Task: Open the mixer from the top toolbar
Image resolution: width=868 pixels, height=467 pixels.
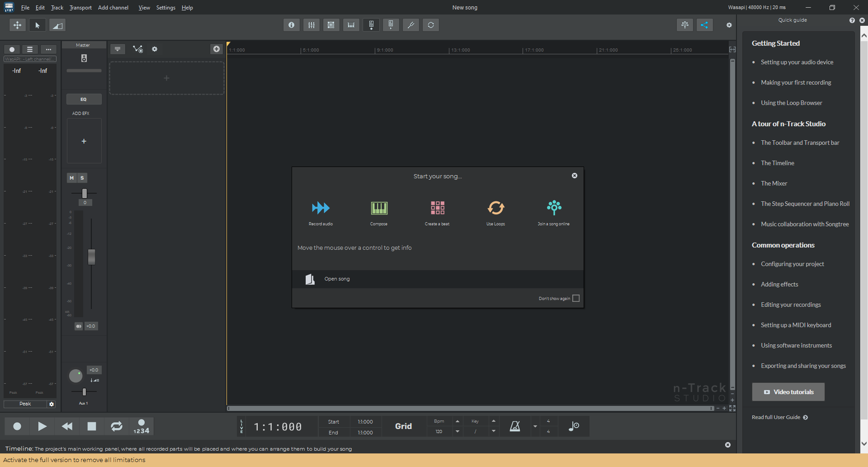Action: coord(311,25)
